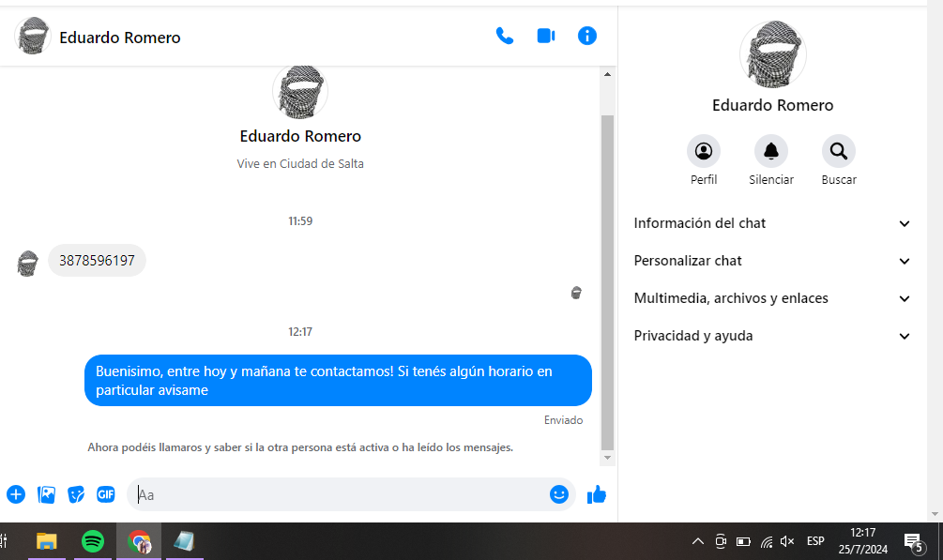Open the emoji picker in message box
943x560 pixels.
pos(559,494)
